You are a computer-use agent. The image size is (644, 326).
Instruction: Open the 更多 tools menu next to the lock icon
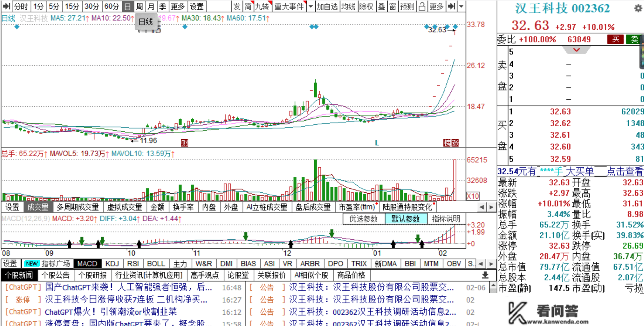point(437,6)
